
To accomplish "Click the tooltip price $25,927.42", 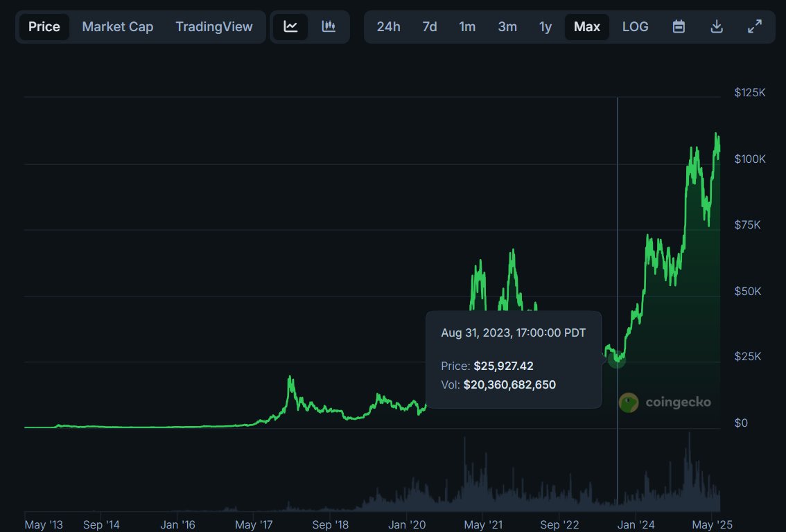I will [x=503, y=366].
